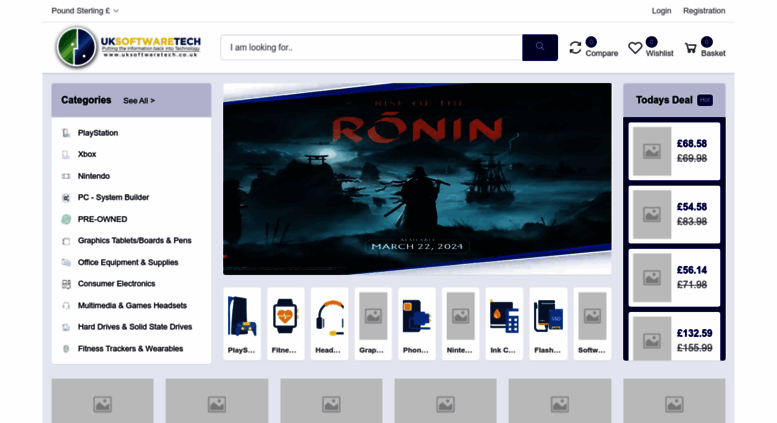The width and height of the screenshot is (777, 423).
Task: Click the magnifier search button
Action: [540, 48]
